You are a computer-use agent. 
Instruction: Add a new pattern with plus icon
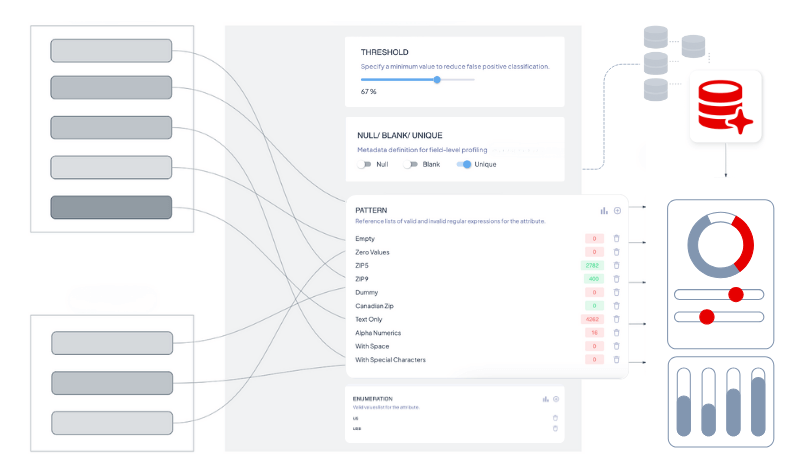pyautogui.click(x=617, y=211)
